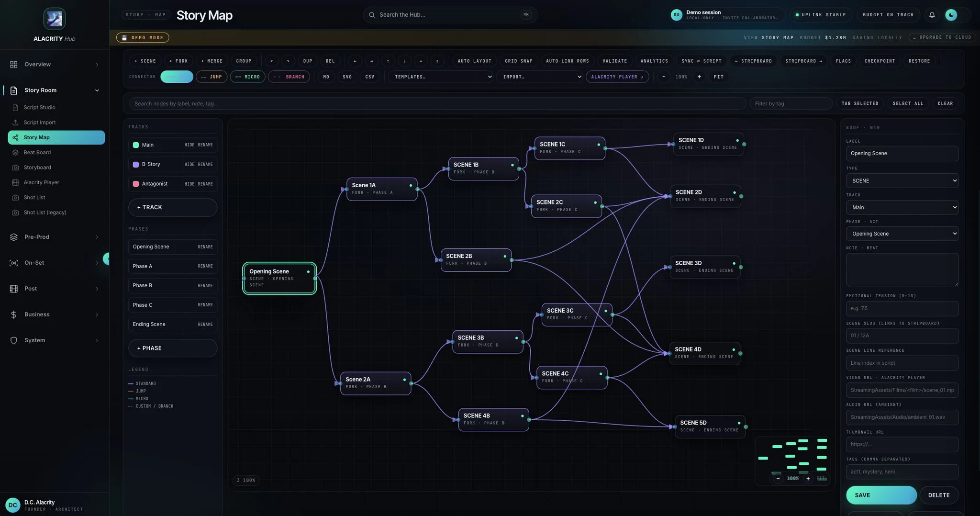980x516 pixels.
Task: Click the minimap minus zoom button
Action: (778, 478)
